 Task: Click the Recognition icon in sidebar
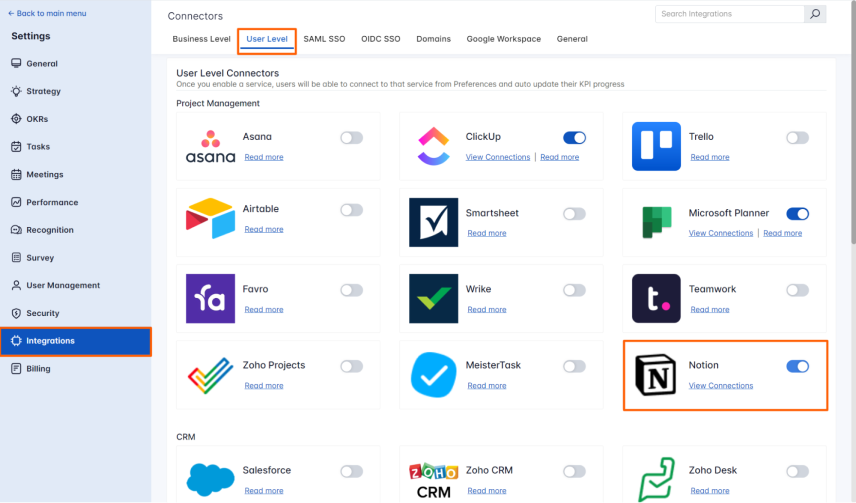tap(16, 230)
